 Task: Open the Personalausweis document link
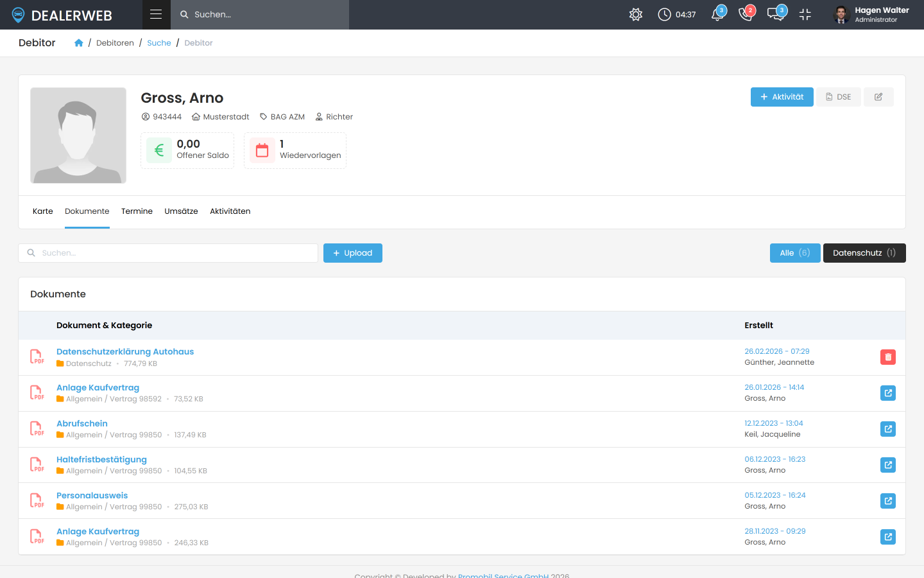92,496
